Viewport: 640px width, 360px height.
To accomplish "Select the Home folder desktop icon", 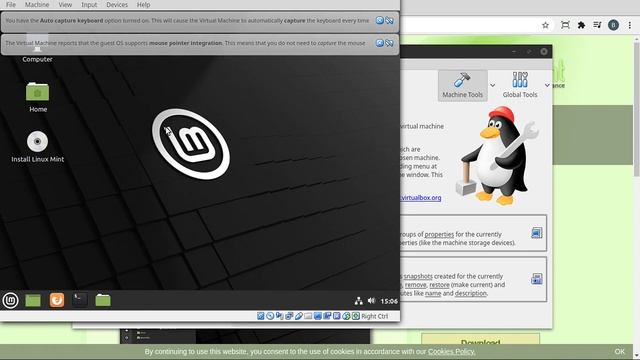I will click(38, 97).
